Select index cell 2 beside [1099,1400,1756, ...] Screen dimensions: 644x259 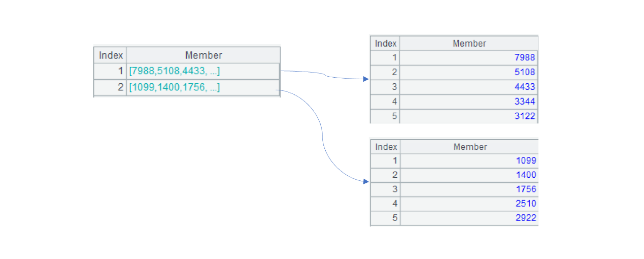pos(111,87)
